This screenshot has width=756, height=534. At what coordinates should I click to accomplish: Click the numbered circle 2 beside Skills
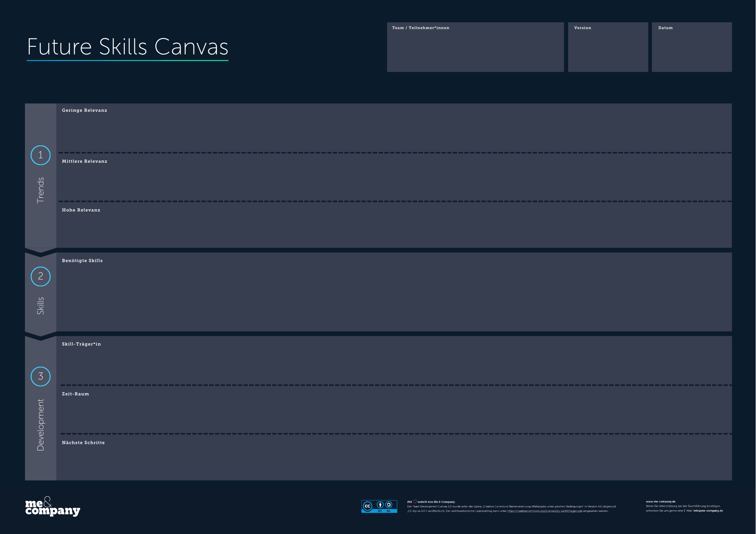click(40, 276)
